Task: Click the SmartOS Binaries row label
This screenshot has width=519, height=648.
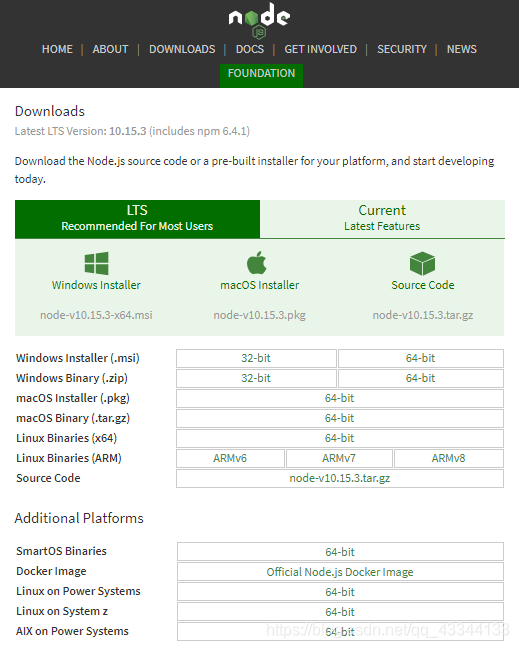Action: [x=61, y=551]
